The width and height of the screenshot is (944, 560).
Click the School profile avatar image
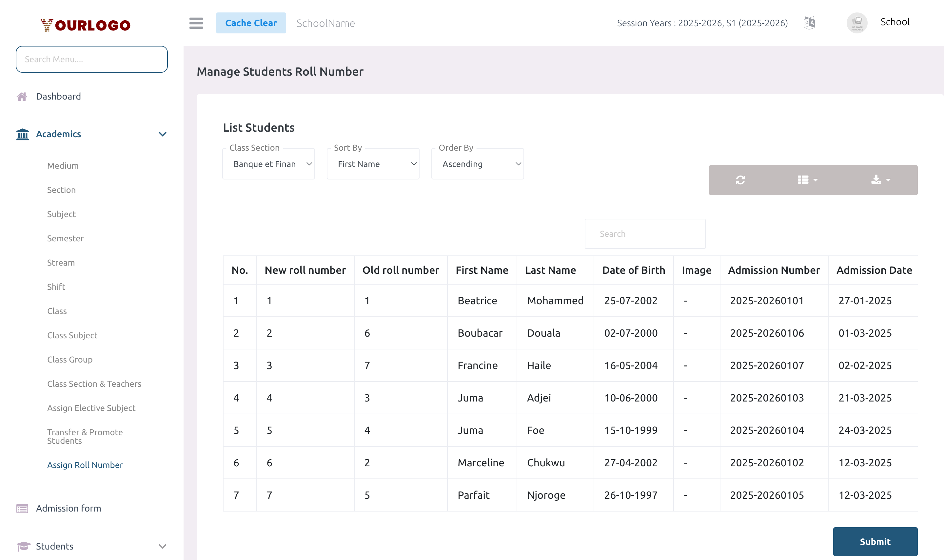(857, 22)
